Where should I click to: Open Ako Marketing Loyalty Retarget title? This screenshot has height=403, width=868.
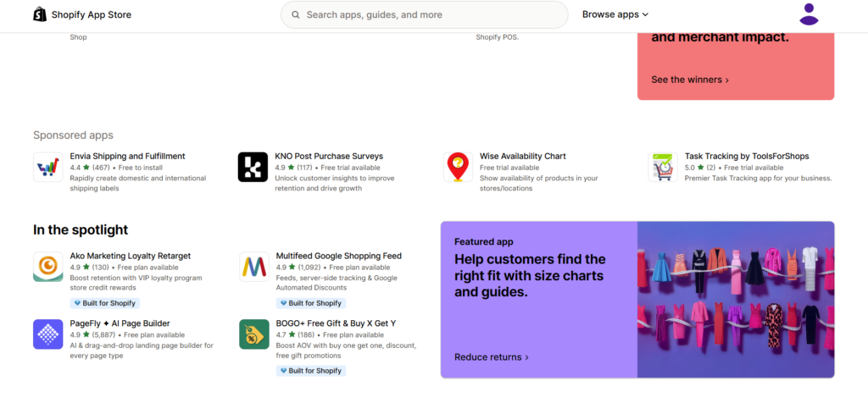click(130, 256)
